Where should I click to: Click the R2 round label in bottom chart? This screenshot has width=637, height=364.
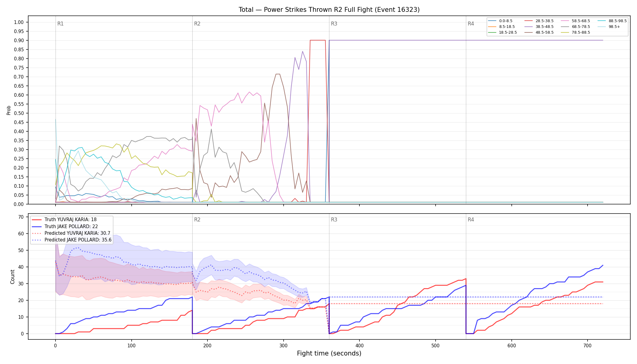click(197, 220)
